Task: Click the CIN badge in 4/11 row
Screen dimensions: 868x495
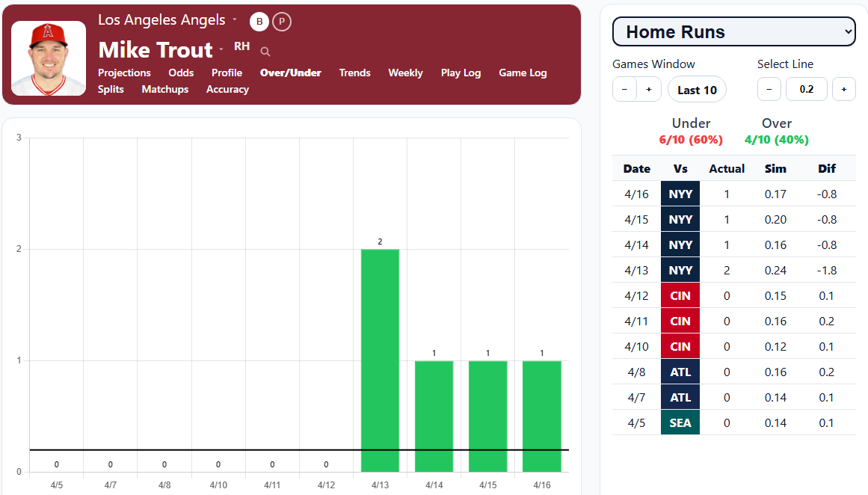Action: [680, 321]
